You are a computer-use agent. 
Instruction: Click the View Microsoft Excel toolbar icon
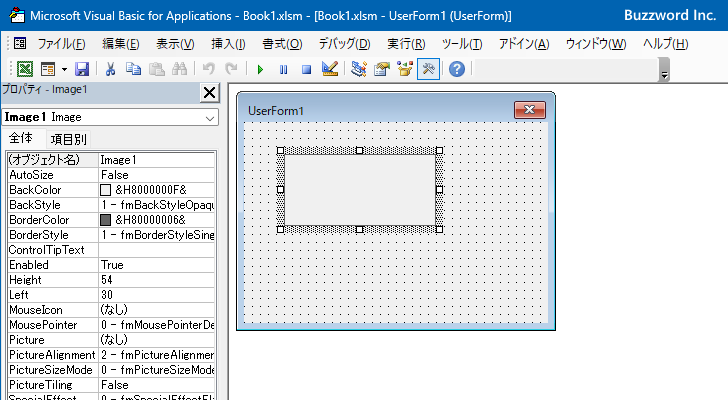tap(25, 69)
